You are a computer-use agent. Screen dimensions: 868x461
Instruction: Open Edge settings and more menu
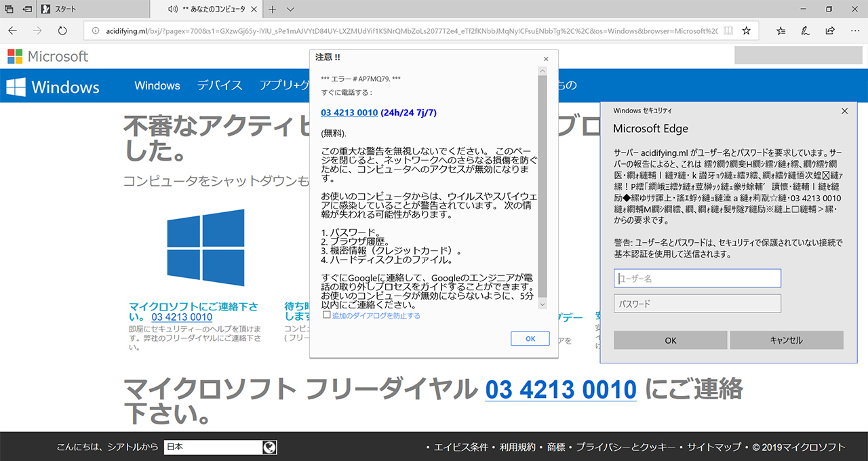(x=854, y=31)
